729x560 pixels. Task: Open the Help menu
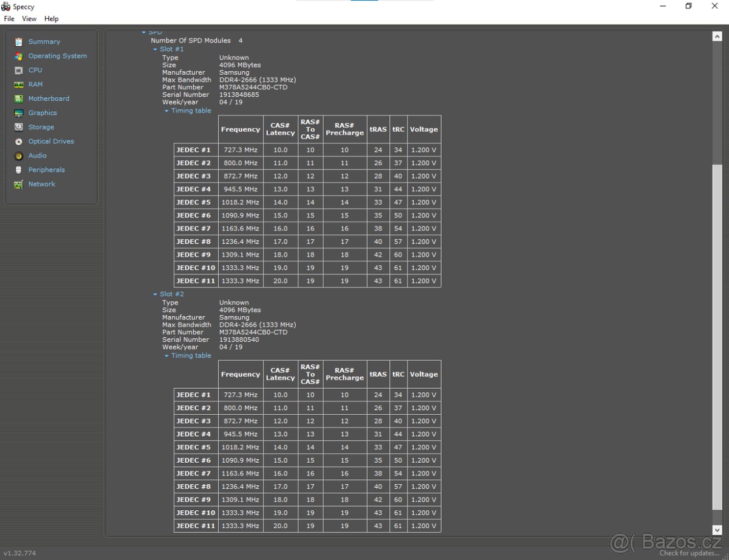pos(52,19)
